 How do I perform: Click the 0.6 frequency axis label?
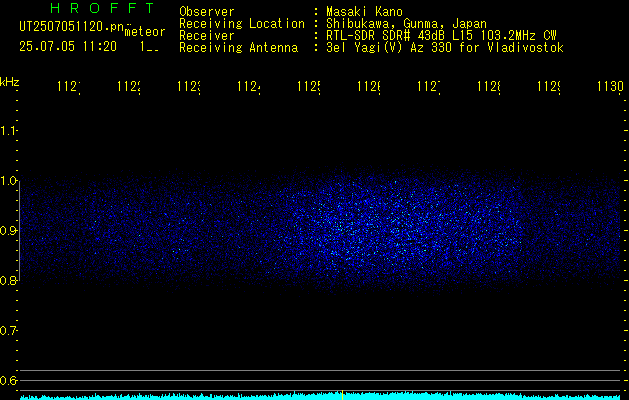[8, 380]
